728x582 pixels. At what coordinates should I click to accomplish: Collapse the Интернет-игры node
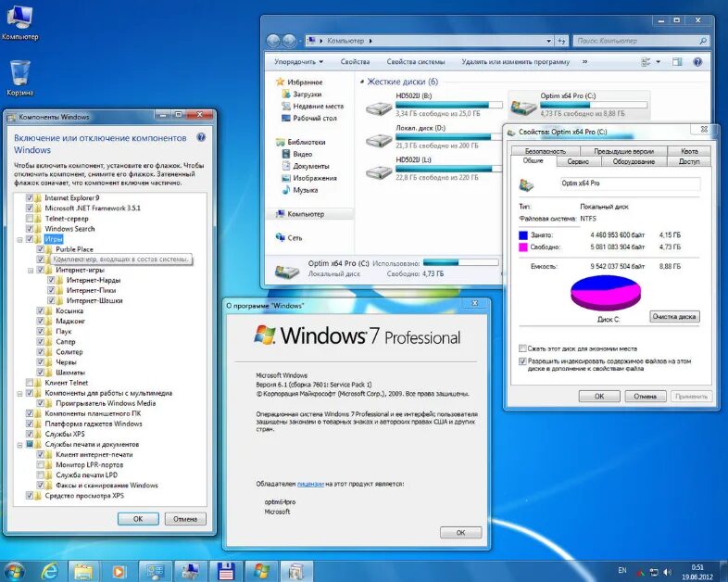pos(31,271)
